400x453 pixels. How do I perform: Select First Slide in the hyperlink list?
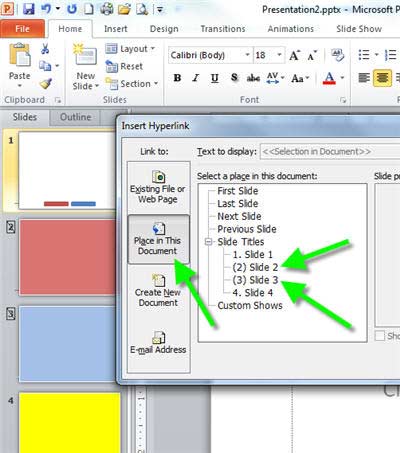click(238, 191)
